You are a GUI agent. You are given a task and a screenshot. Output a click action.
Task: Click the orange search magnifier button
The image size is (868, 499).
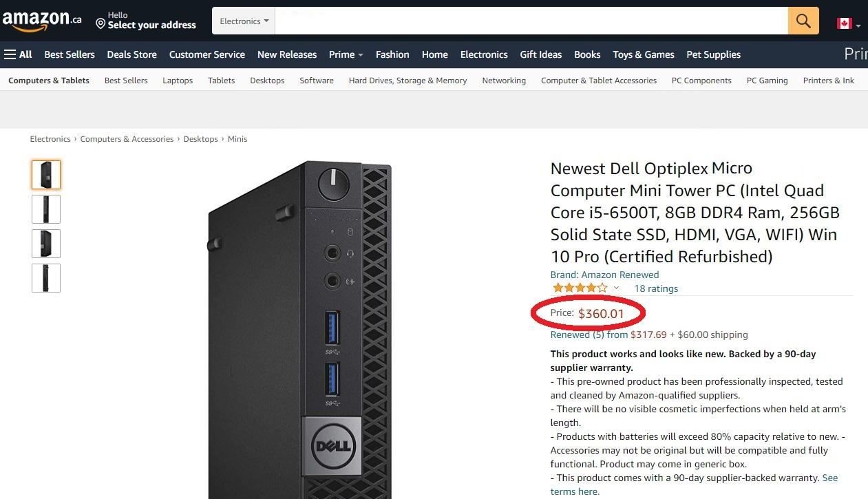point(803,21)
